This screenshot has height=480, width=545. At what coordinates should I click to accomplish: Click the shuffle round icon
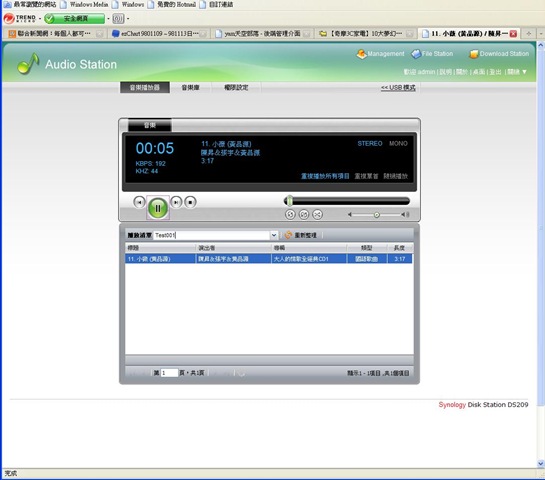pyautogui.click(x=317, y=214)
